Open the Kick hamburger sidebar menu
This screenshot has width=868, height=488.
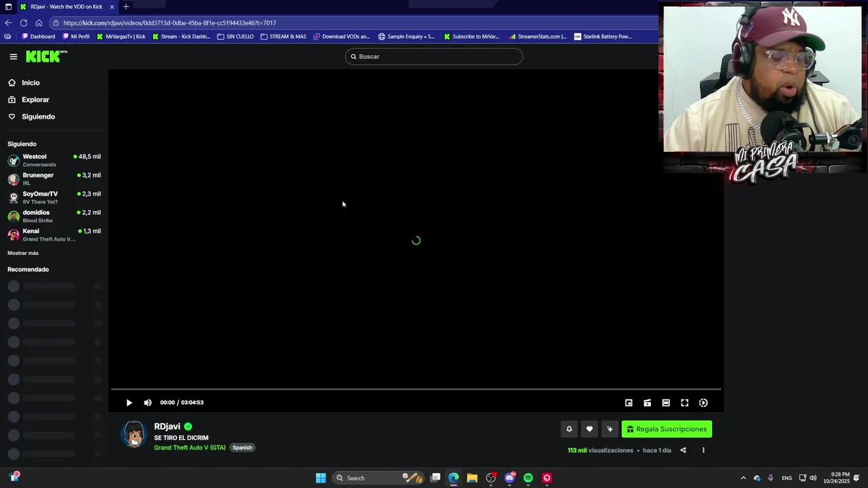tap(13, 57)
